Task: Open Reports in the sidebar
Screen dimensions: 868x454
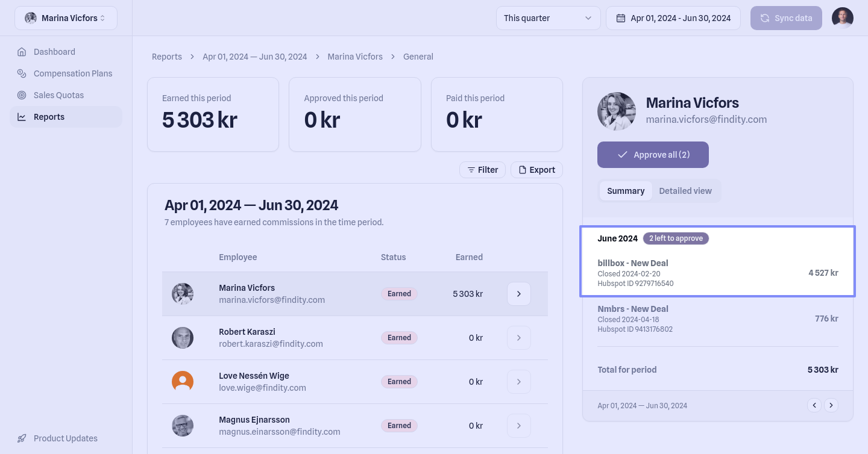Action: coord(49,117)
